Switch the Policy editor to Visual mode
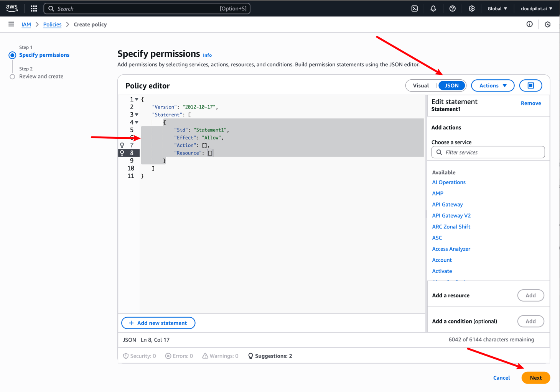The height and width of the screenshot is (392, 560). pyautogui.click(x=421, y=85)
